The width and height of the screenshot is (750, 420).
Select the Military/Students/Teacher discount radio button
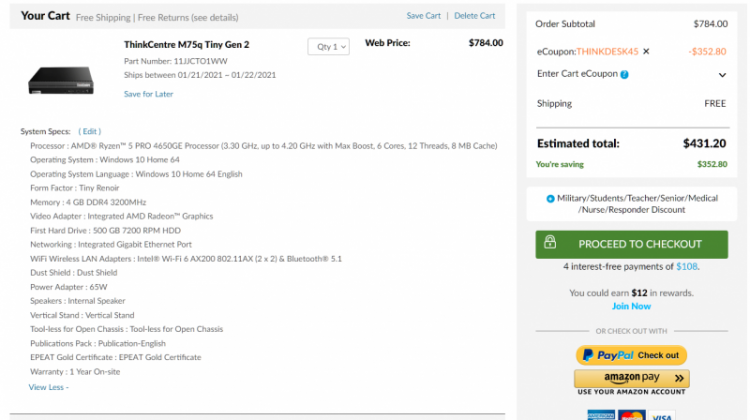[x=550, y=199]
